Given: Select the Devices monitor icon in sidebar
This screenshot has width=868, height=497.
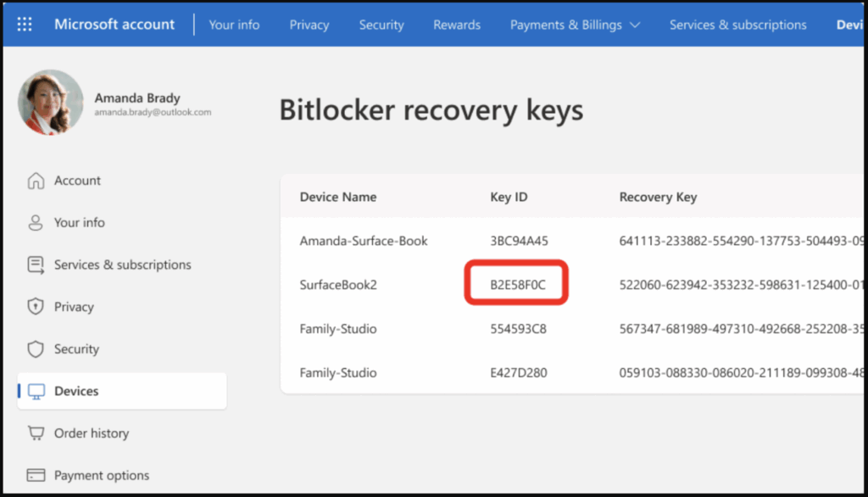Looking at the screenshot, I should tap(36, 391).
